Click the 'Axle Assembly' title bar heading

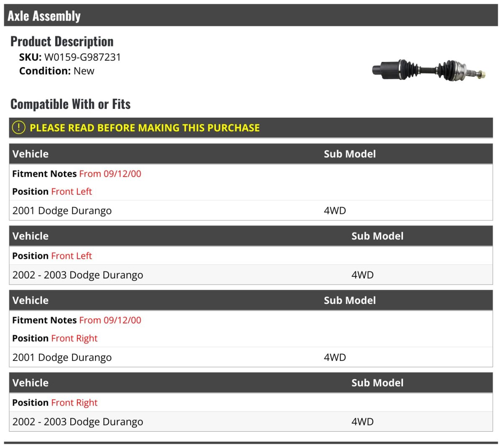[x=44, y=16]
